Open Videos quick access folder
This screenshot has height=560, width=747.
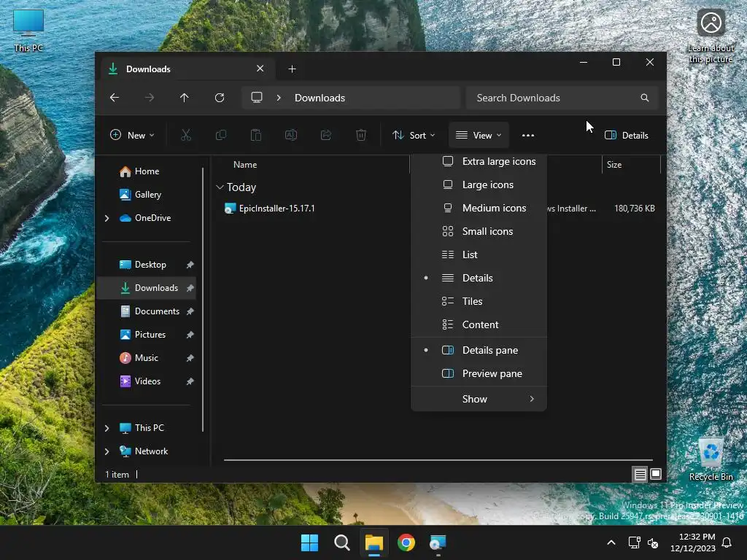[x=146, y=381]
